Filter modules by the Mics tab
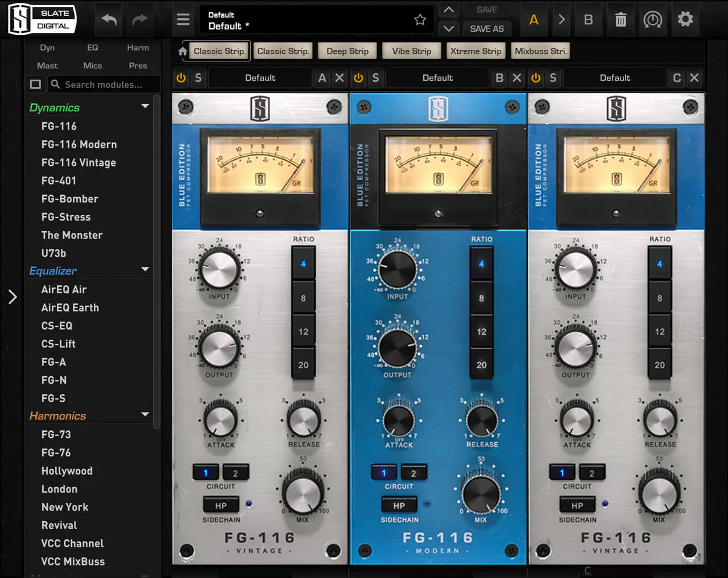 coord(93,66)
